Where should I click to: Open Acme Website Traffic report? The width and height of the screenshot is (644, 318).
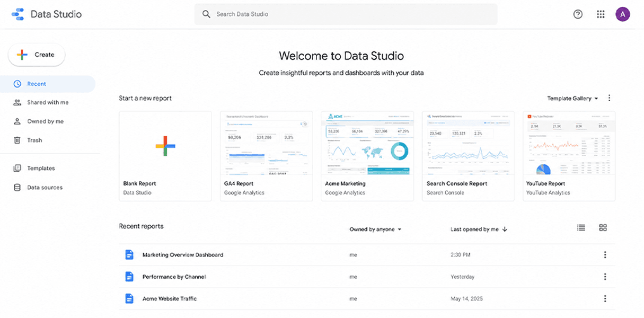click(x=170, y=298)
